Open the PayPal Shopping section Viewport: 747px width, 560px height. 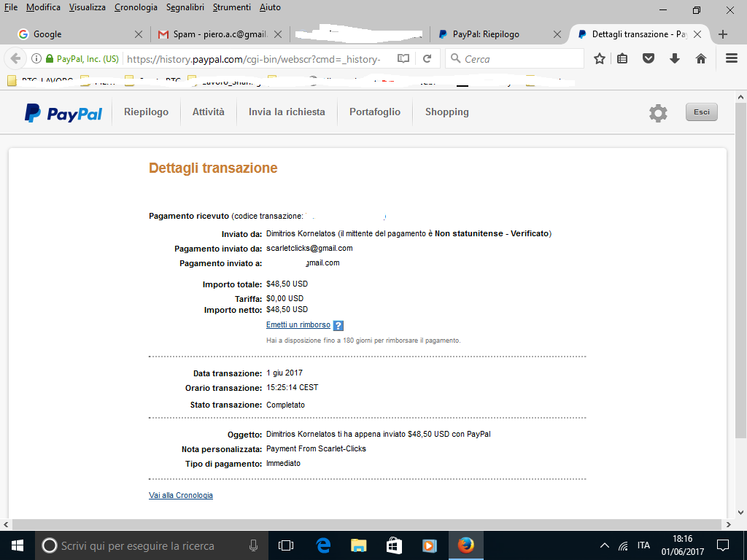pos(447,112)
